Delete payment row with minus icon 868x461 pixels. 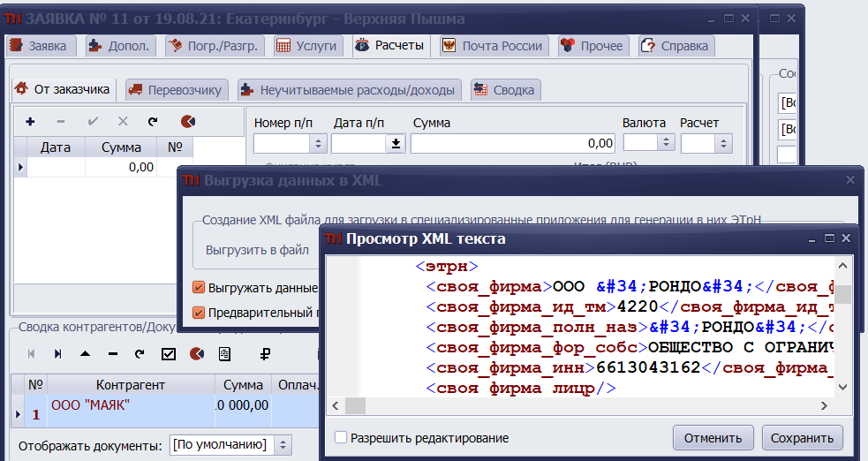(x=61, y=122)
